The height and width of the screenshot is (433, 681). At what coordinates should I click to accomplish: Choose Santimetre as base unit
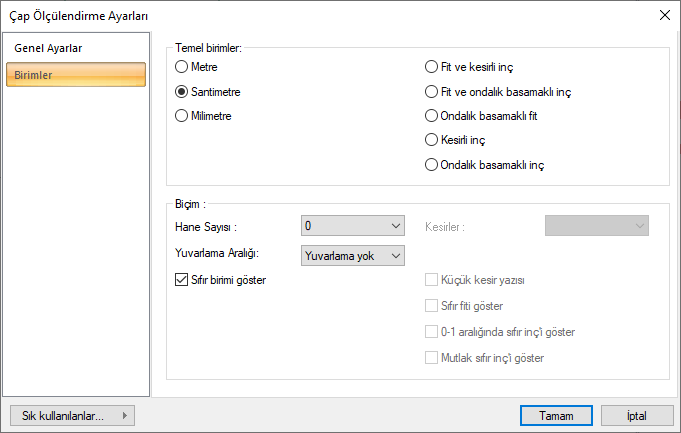tap(181, 91)
